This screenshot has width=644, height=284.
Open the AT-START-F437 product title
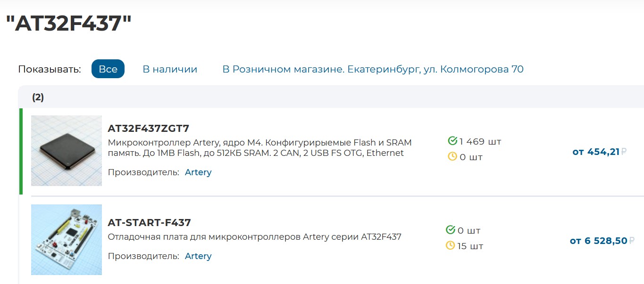(149, 222)
